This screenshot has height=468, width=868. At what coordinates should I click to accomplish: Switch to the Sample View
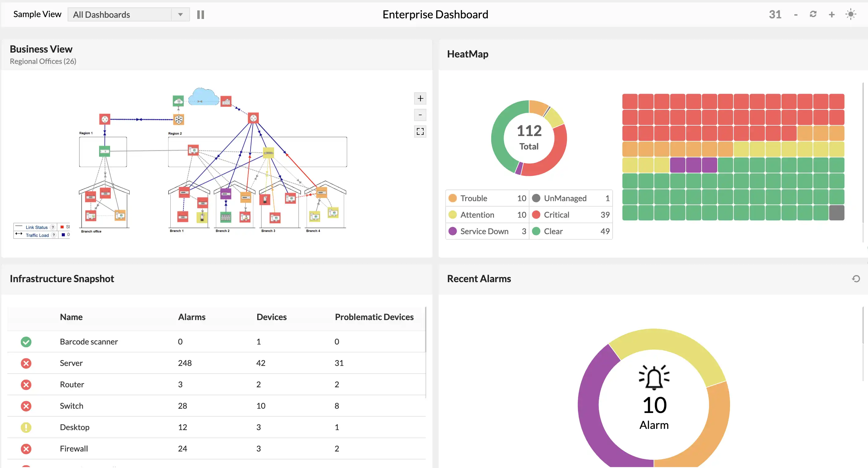point(37,14)
